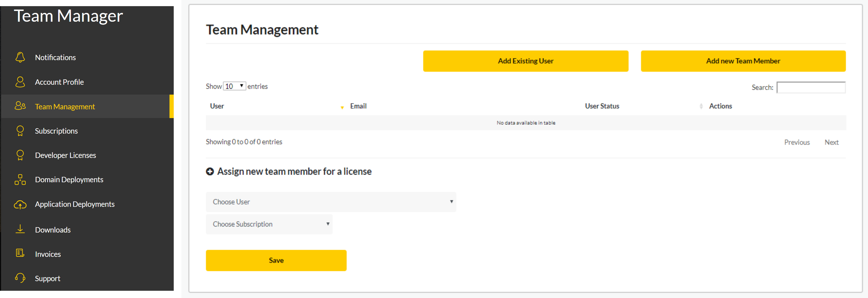Screen dimensions: 868x298
Task: Click 'No data available in table' row
Action: click(x=526, y=123)
